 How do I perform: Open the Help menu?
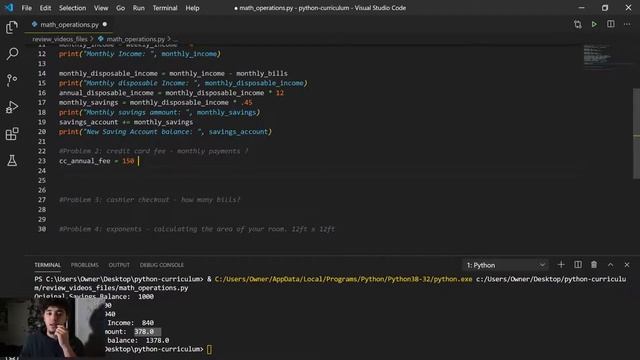pyautogui.click(x=192, y=8)
